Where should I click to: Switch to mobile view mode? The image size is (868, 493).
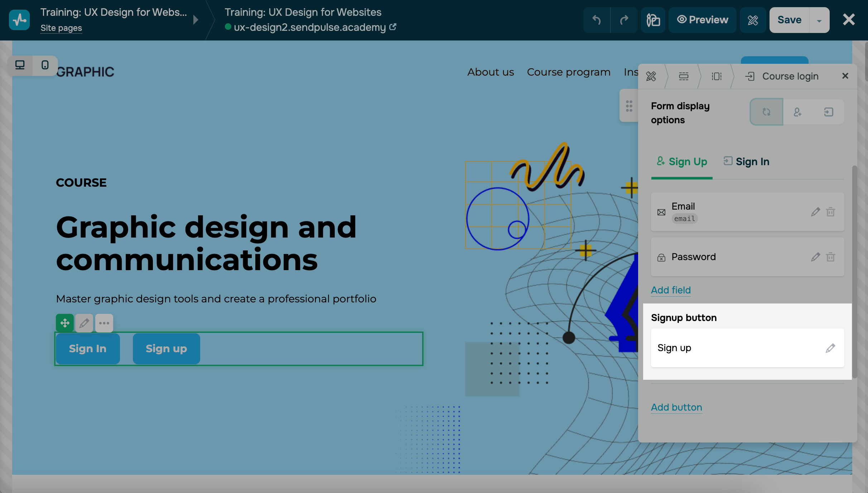45,65
